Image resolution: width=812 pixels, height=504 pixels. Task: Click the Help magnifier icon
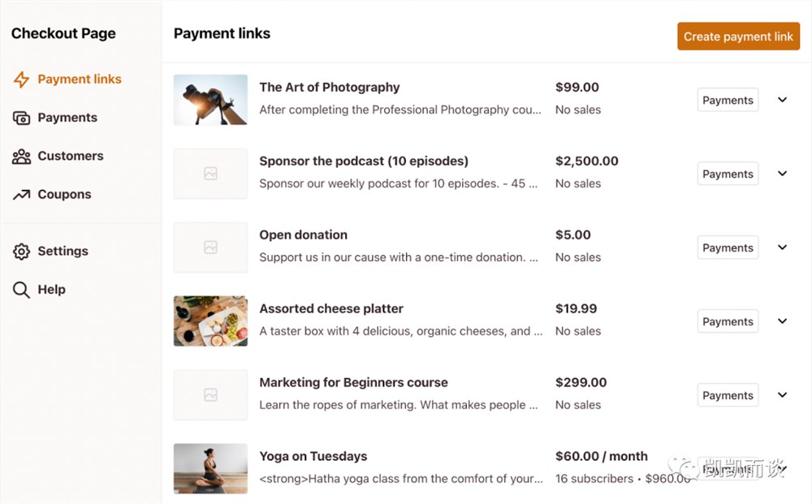[x=21, y=290]
